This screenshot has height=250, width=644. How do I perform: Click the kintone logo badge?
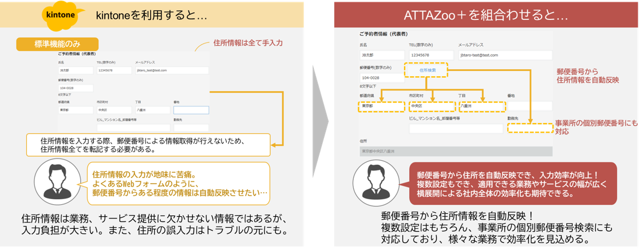click(62, 15)
